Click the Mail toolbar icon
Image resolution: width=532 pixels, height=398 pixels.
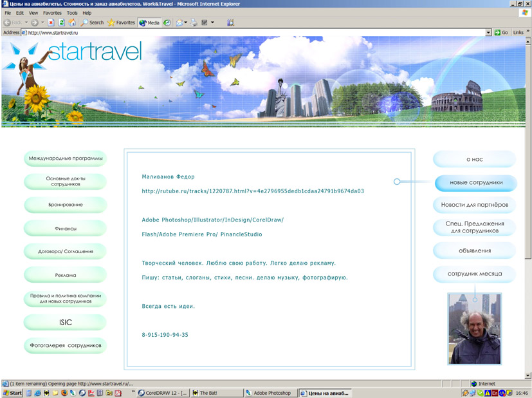click(179, 23)
